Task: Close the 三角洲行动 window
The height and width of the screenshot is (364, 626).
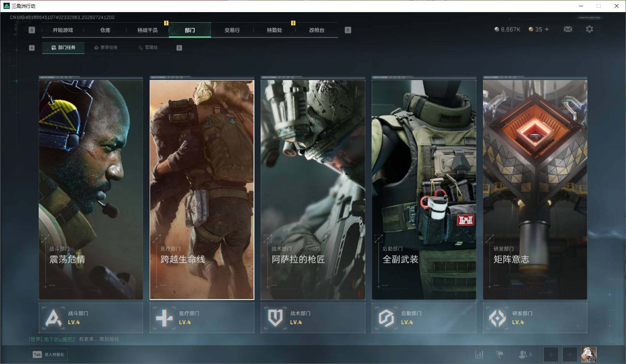Action: tap(617, 6)
